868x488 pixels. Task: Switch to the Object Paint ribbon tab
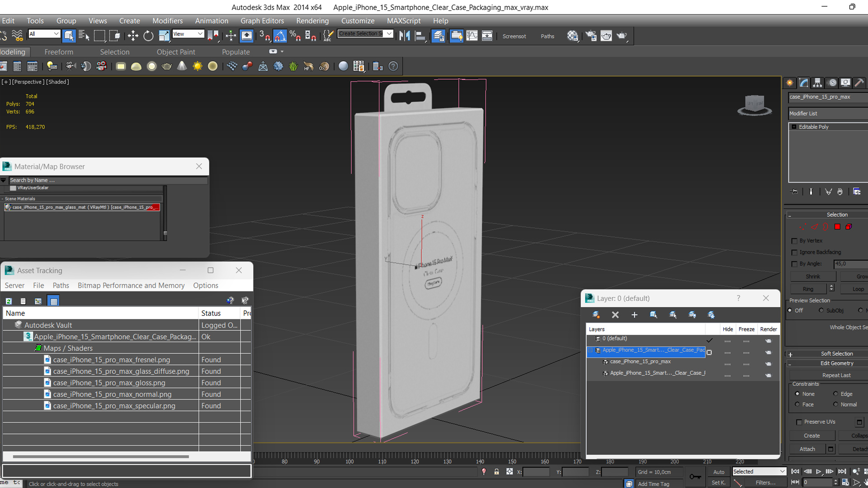(x=176, y=52)
